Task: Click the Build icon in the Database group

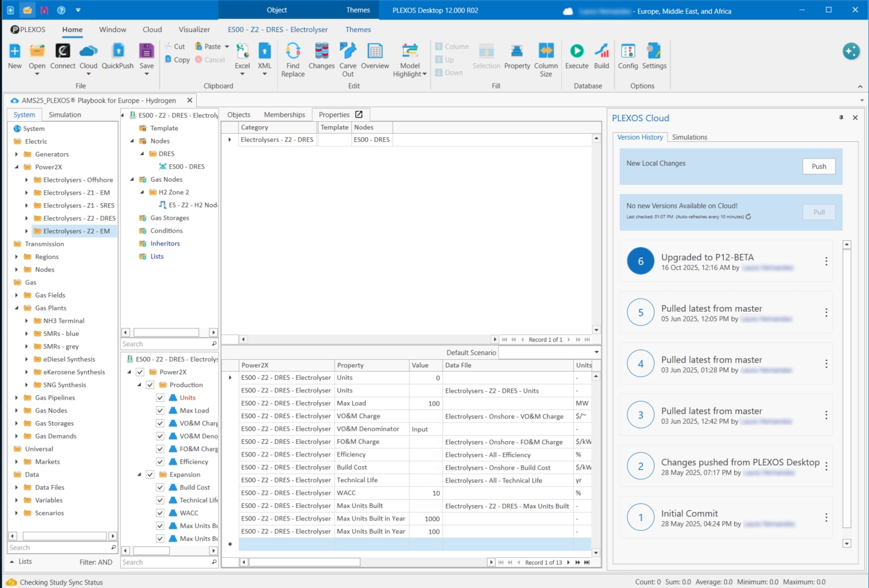Action: click(601, 55)
